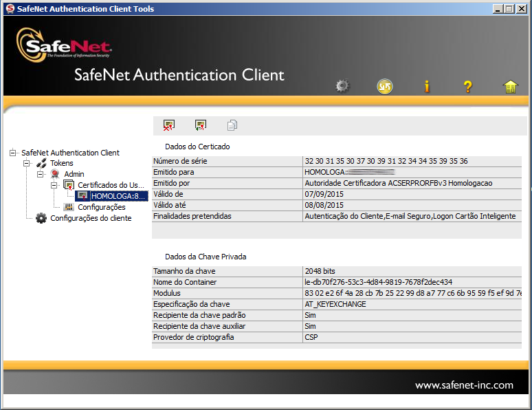This screenshot has height=410, width=532.
Task: Minimize the SafeNet window
Action: click(498, 9)
